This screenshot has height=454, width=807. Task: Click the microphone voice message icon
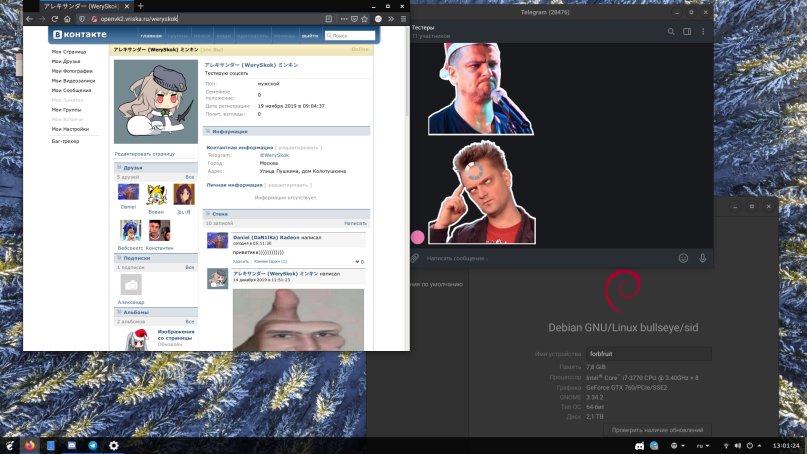(703, 258)
